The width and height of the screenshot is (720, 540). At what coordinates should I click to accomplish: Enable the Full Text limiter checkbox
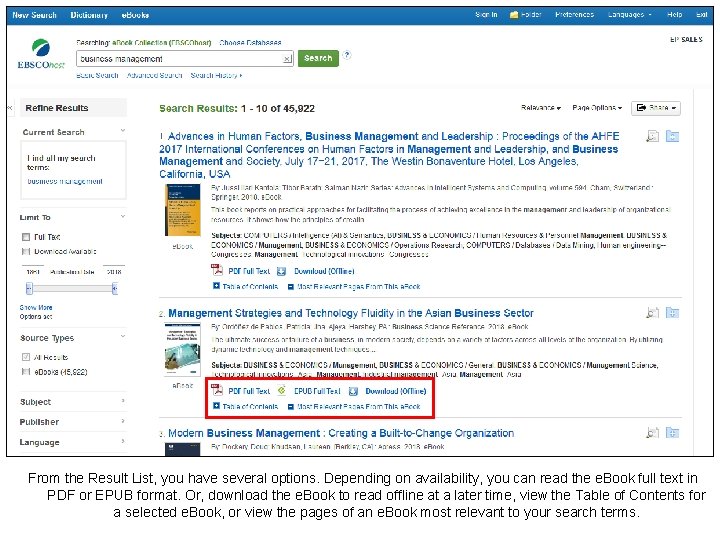[26, 237]
